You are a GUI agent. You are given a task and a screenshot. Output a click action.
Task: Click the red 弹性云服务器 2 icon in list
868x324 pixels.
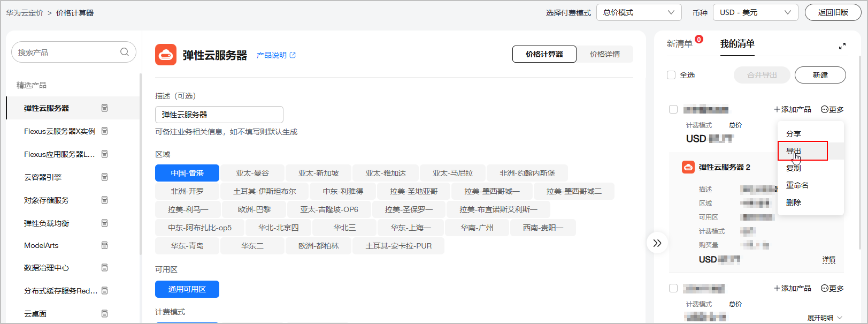tap(688, 167)
